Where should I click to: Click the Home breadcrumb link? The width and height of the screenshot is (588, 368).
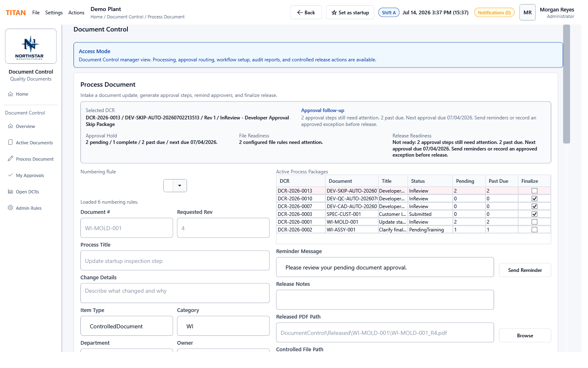[x=96, y=17]
